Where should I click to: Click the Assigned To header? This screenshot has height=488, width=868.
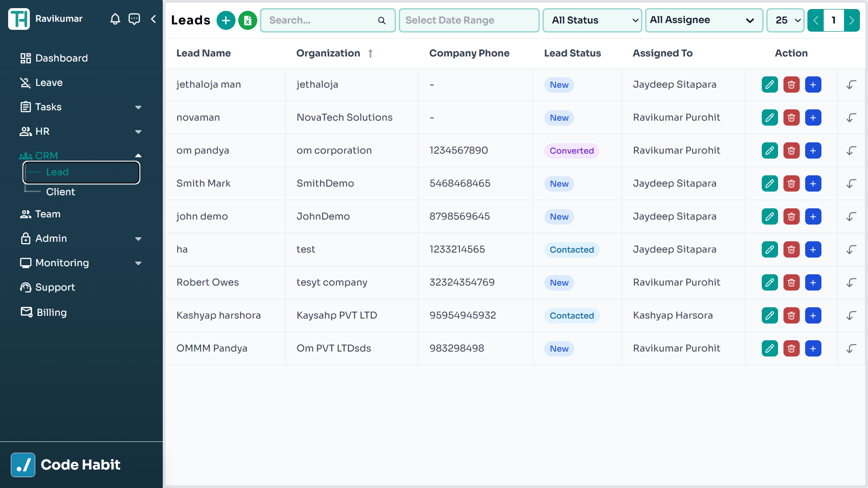pyautogui.click(x=662, y=53)
